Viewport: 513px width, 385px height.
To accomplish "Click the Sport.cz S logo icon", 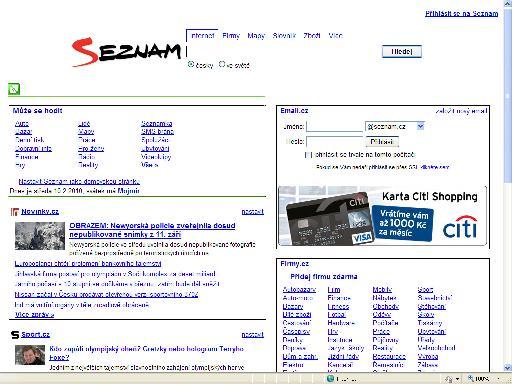I will pos(15,335).
